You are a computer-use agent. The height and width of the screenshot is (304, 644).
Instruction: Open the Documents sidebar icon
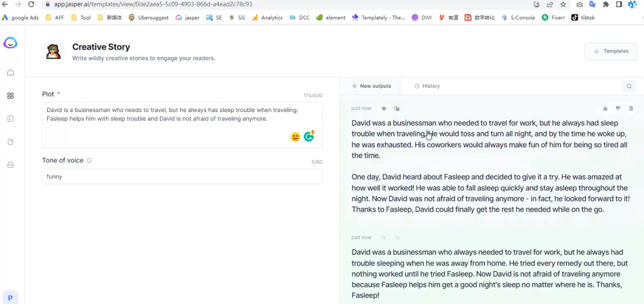tap(11, 142)
